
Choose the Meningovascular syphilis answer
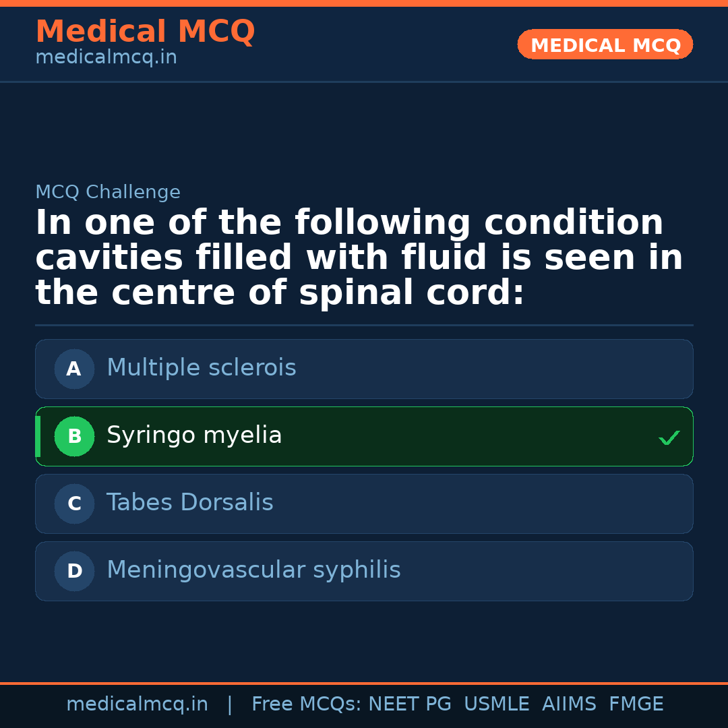click(x=253, y=570)
